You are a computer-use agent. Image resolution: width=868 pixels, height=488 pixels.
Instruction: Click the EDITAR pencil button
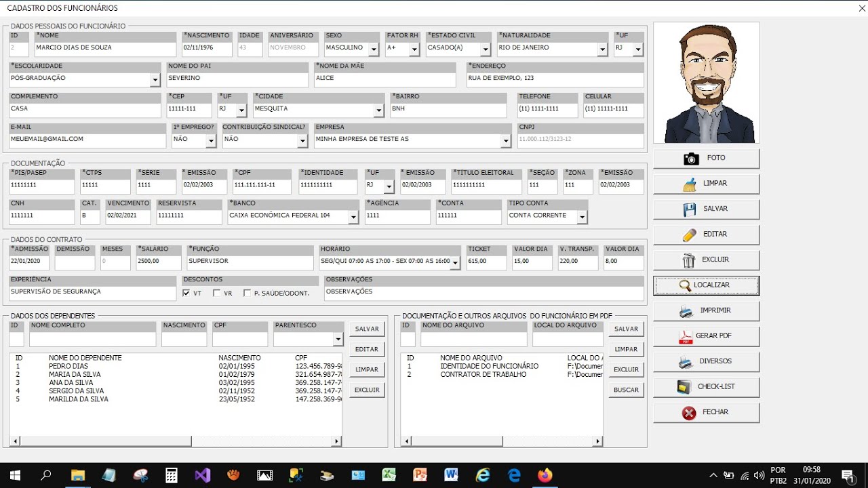(706, 235)
